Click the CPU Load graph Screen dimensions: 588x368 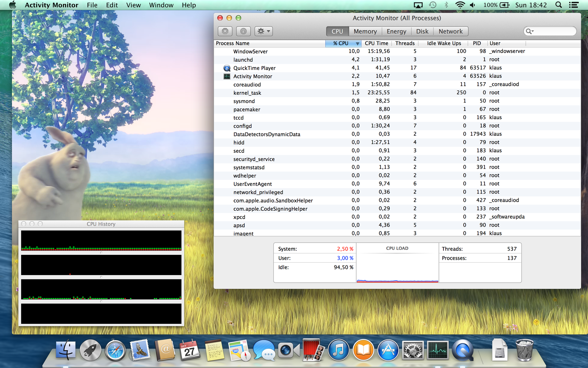[397, 267]
